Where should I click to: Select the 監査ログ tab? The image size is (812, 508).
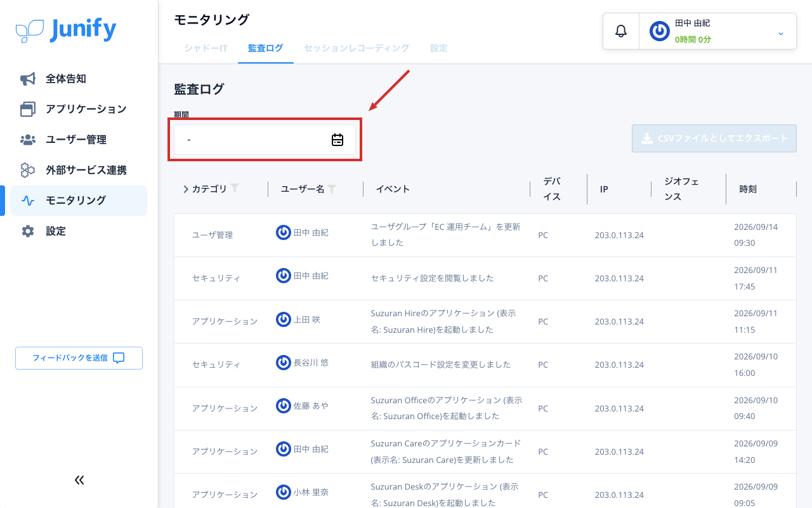[x=266, y=48]
